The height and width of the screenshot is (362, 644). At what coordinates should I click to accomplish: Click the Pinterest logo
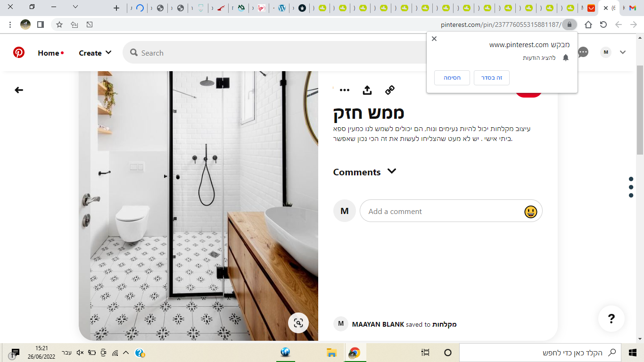[19, 53]
